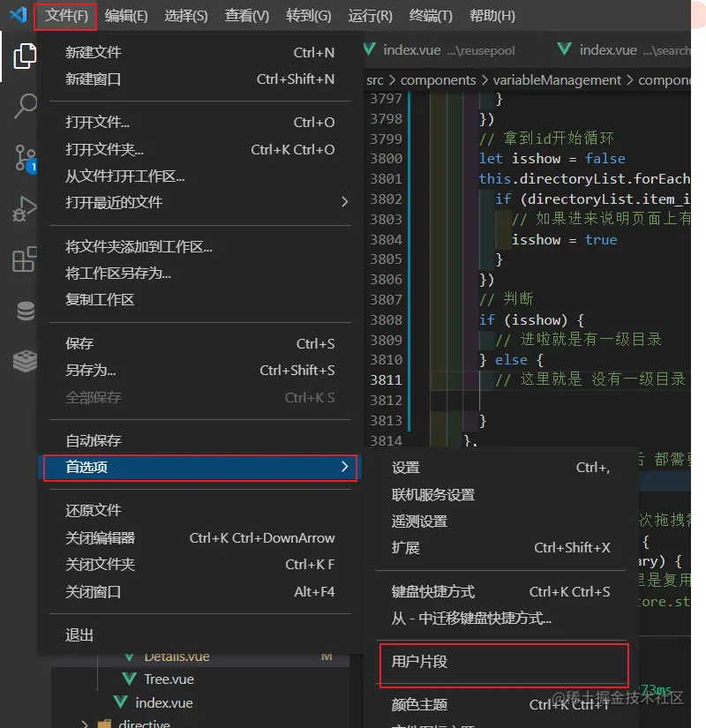Open the 终端(T) menu

pos(431,16)
